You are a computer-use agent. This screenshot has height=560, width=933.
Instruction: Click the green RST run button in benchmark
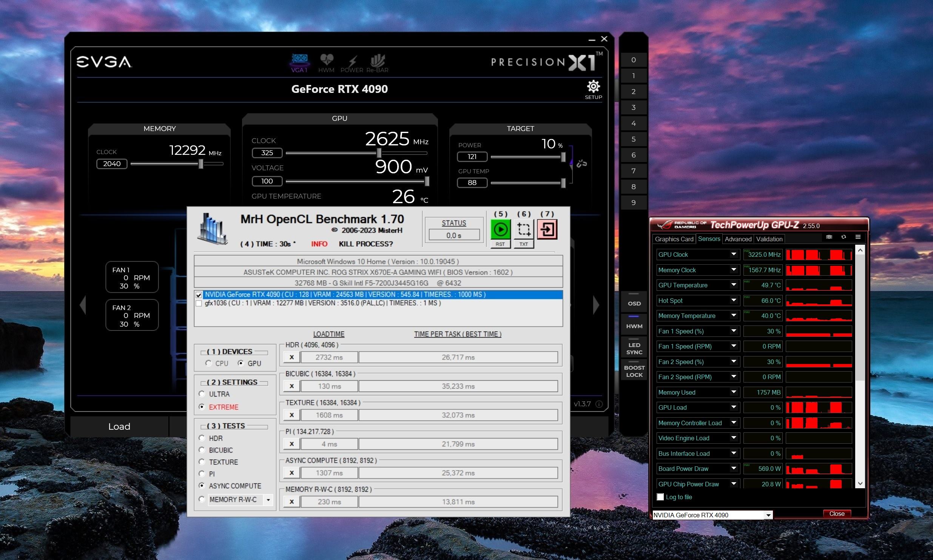pos(500,229)
